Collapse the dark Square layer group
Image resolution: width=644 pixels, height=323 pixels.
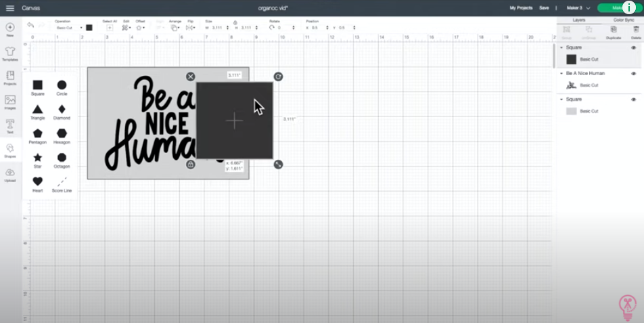tap(561, 47)
